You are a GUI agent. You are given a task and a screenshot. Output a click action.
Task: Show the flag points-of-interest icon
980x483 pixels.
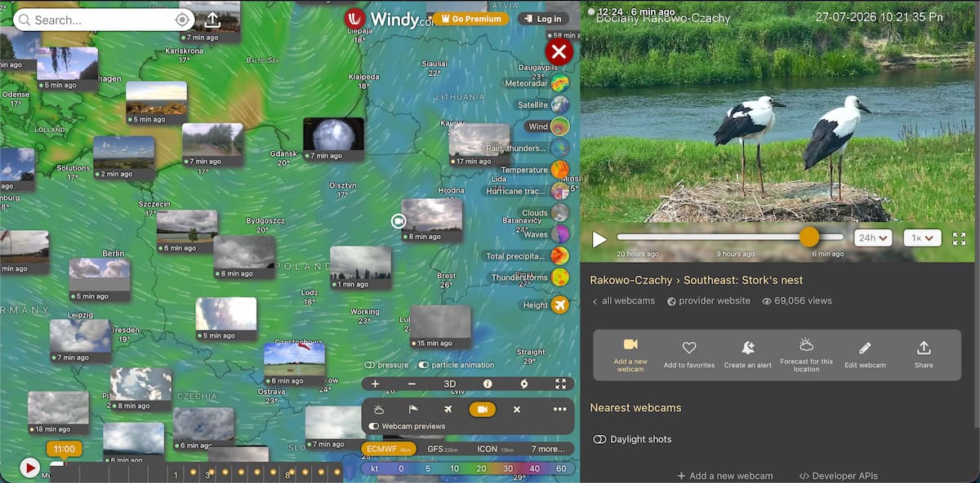(413, 410)
